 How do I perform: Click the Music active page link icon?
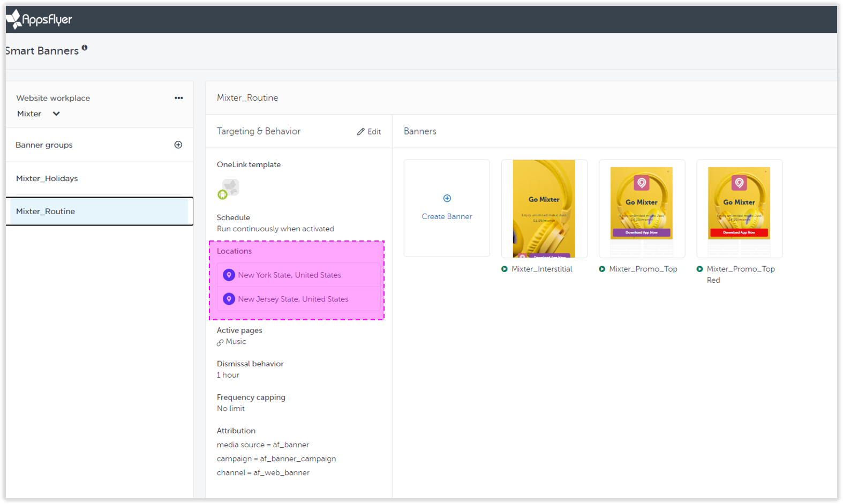pos(220,342)
